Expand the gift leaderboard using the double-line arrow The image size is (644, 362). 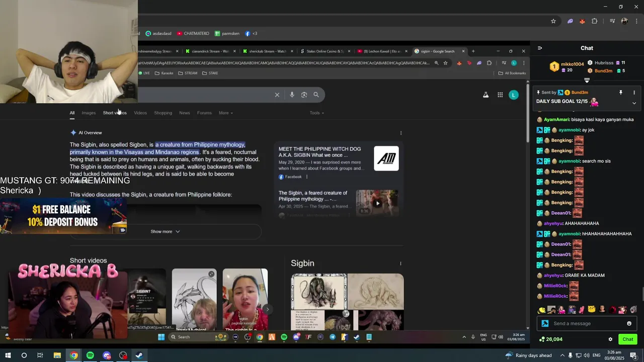pyautogui.click(x=587, y=80)
